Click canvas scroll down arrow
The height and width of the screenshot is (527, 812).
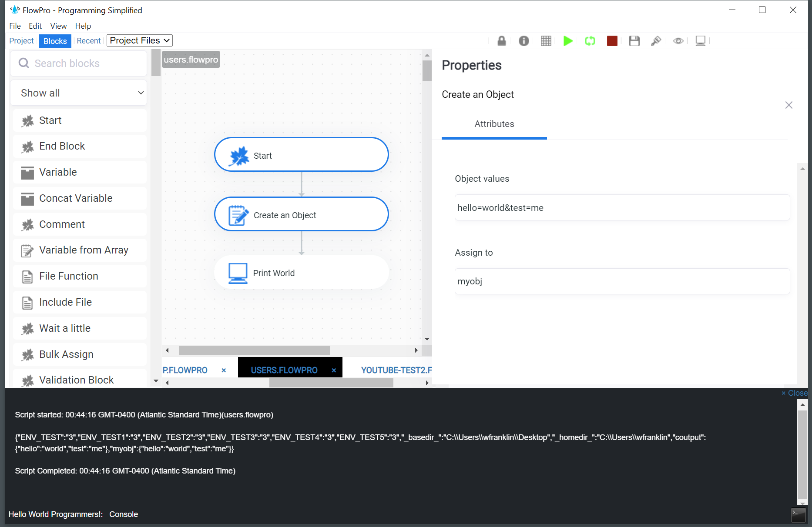point(427,339)
